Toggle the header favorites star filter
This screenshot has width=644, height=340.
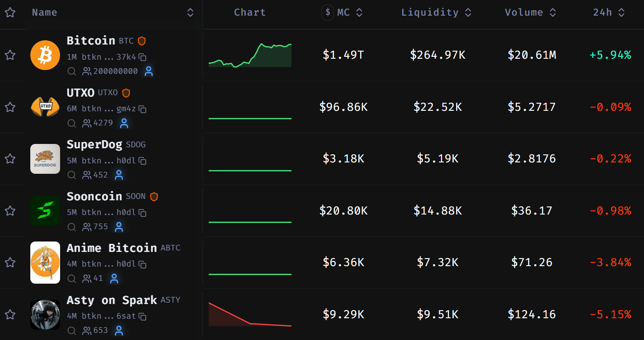pos(10,13)
